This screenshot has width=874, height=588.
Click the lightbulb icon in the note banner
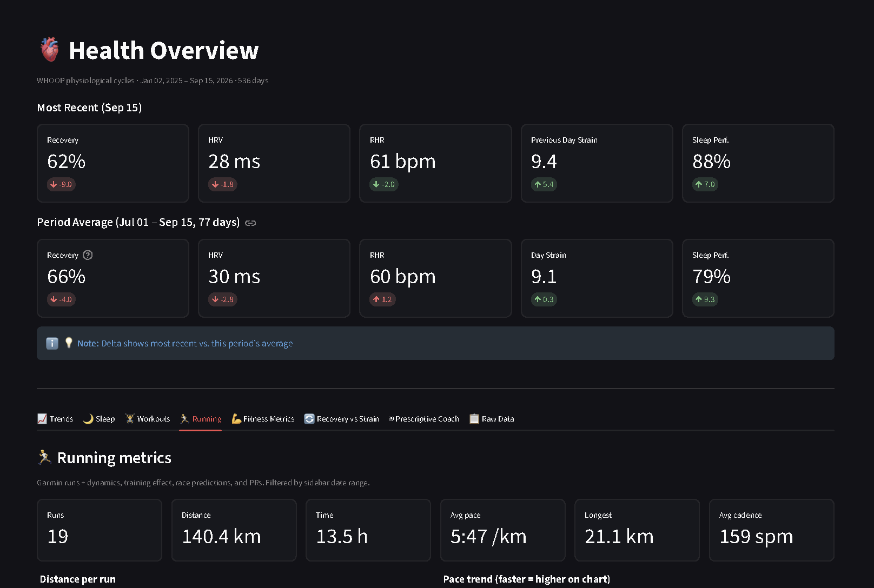point(69,343)
